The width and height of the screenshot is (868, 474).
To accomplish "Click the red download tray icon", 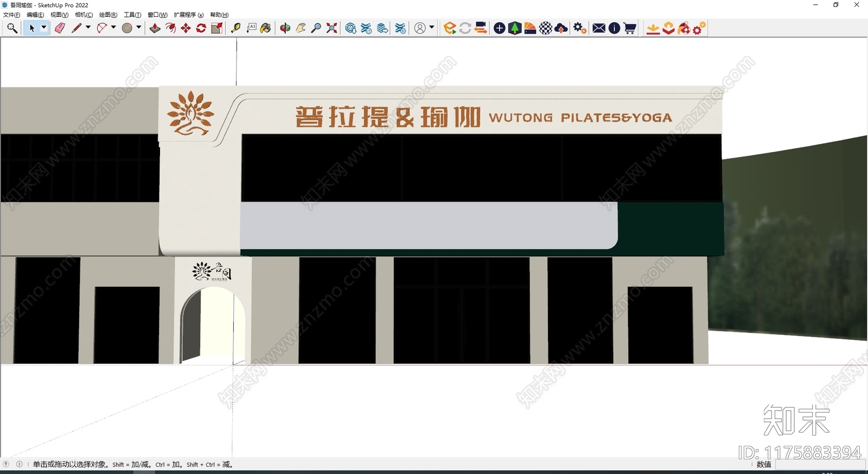I will tap(653, 28).
